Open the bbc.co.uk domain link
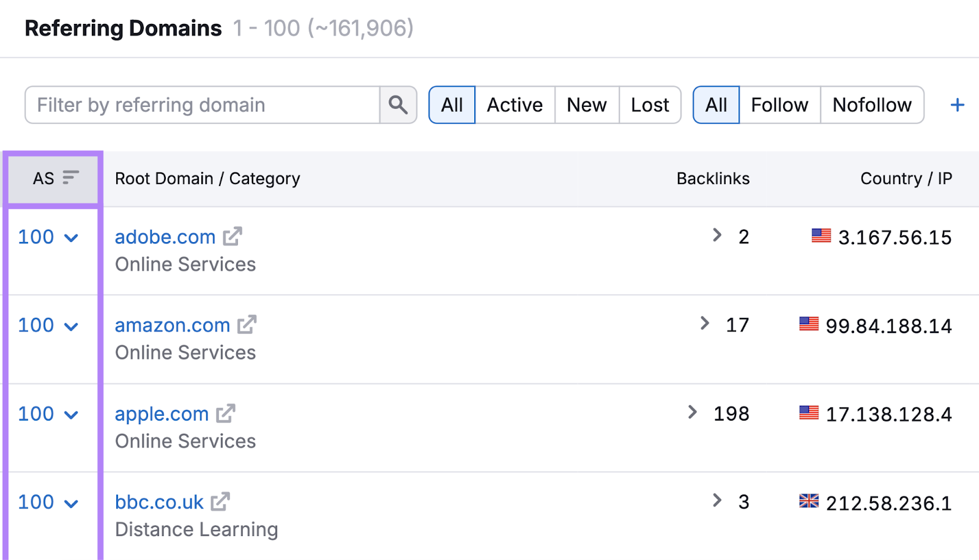Screen dimensions: 979x560 pos(158,501)
